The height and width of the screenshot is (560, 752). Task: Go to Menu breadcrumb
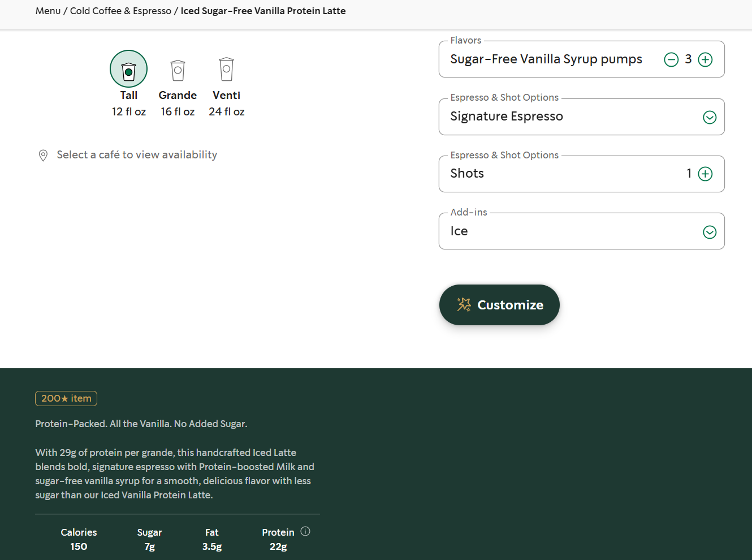tap(48, 11)
